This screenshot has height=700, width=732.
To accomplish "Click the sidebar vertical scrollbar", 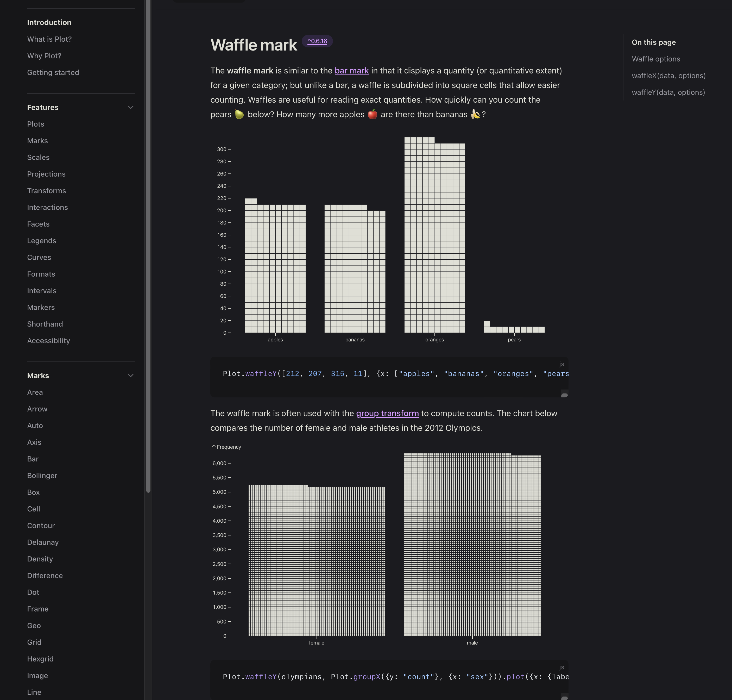I will pyautogui.click(x=148, y=246).
